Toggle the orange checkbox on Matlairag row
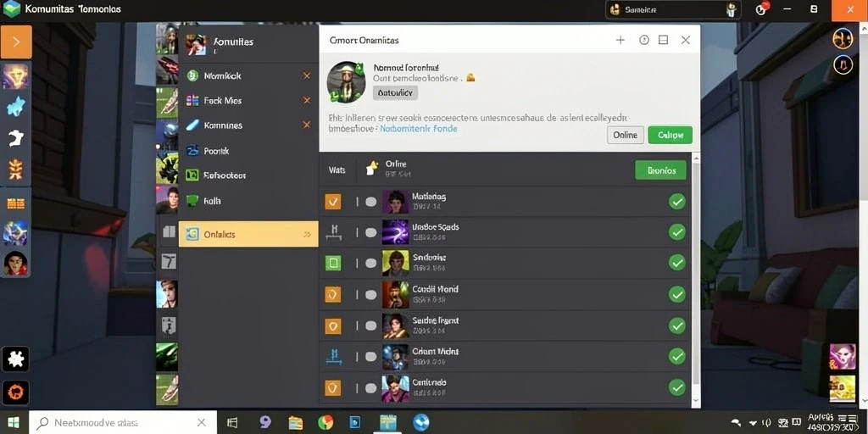The height and width of the screenshot is (434, 868). click(x=332, y=202)
